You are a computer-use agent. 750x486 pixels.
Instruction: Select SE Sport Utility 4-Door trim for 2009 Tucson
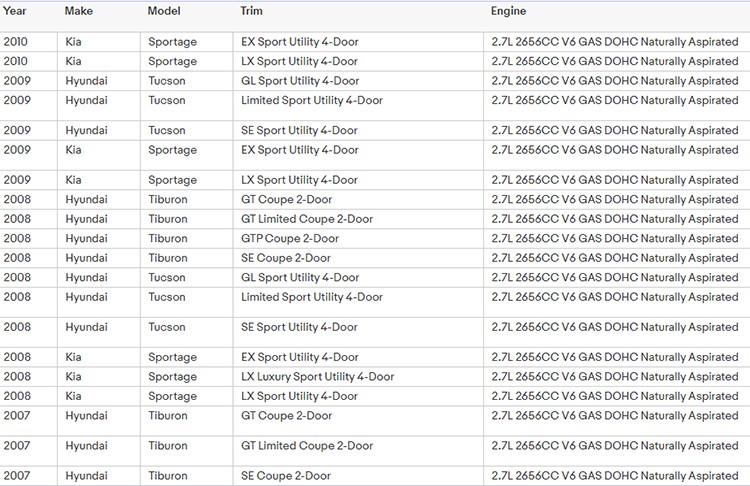299,130
